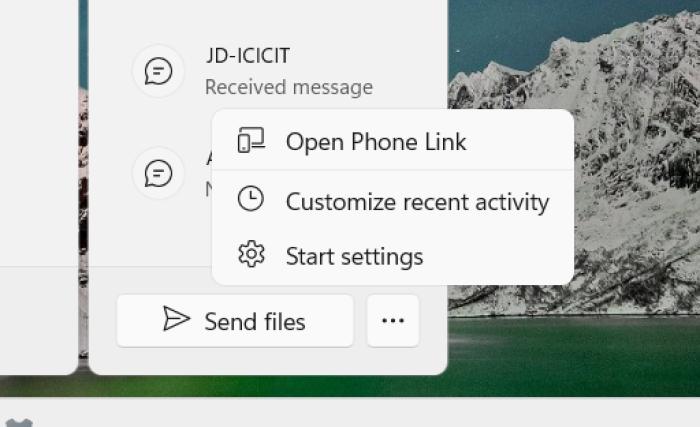Click the clock icon beside Customize recent activity
Screen dimensions: 700x427
250,198
